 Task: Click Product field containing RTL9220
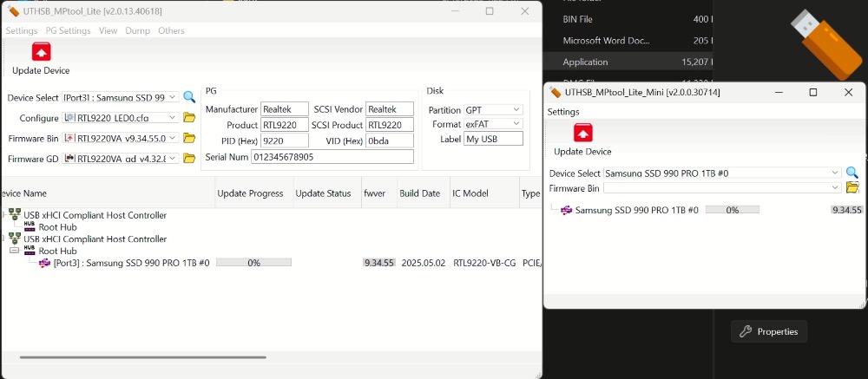(285, 125)
